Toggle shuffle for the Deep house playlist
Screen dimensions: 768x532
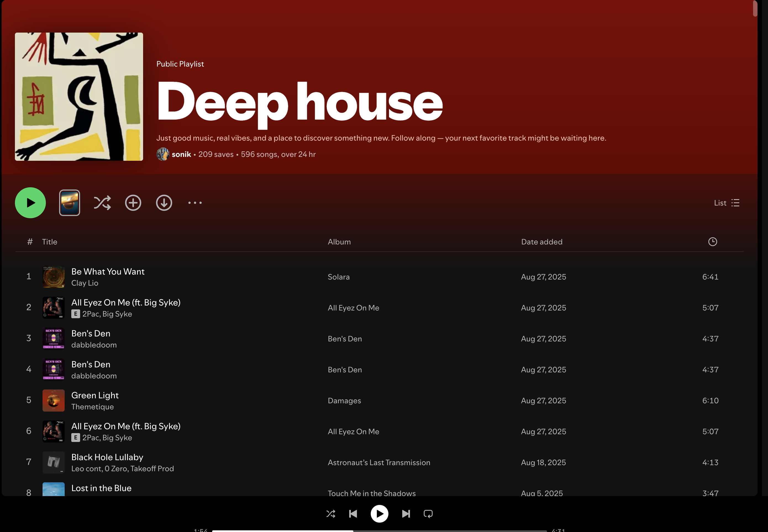102,203
